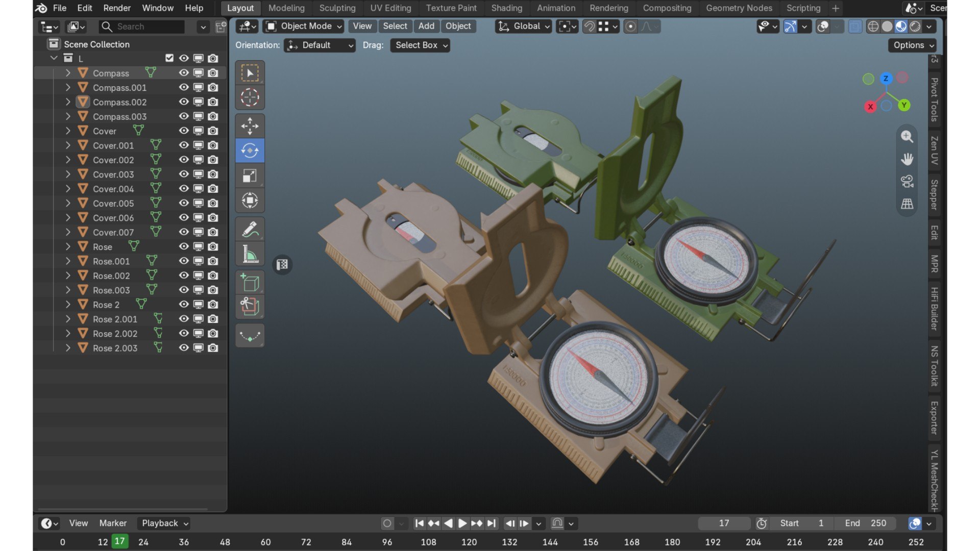
Task: Jump to first frame in timeline
Action: pos(419,523)
